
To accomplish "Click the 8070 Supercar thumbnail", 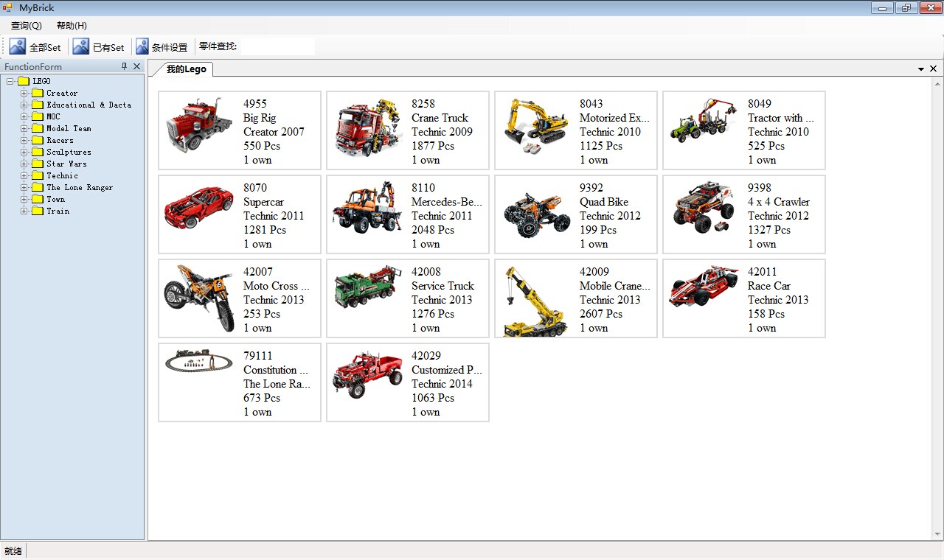I will (x=199, y=208).
